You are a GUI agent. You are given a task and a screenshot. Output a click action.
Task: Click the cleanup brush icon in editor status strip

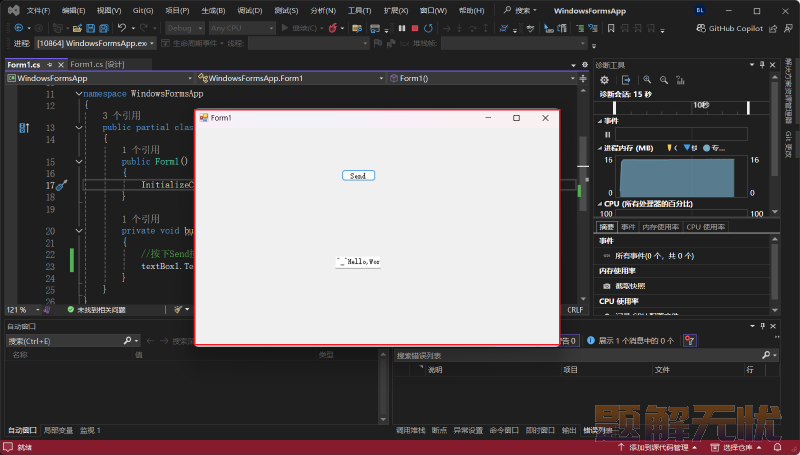[178, 310]
